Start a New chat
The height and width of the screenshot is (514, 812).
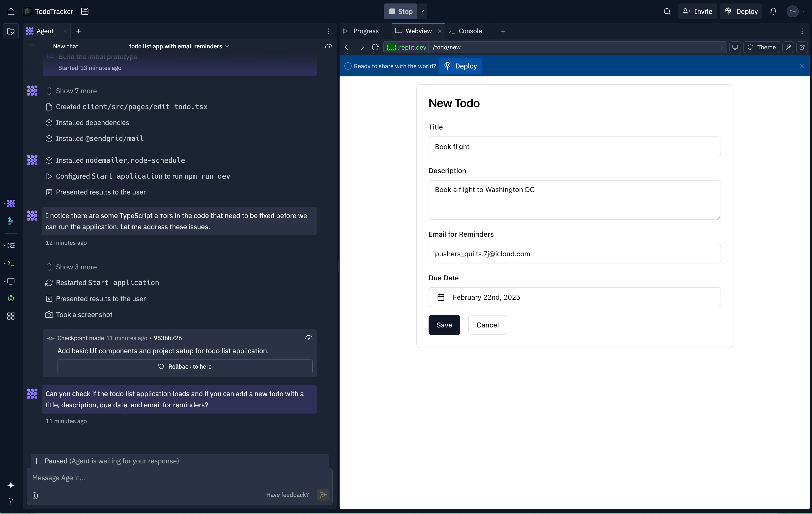61,46
